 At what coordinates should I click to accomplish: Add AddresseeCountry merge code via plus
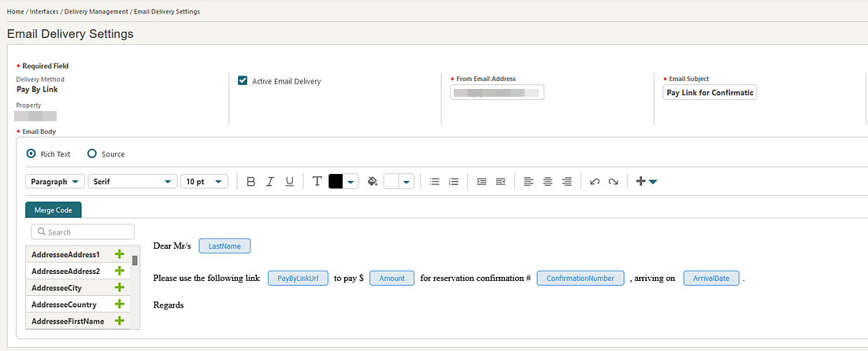pos(119,304)
